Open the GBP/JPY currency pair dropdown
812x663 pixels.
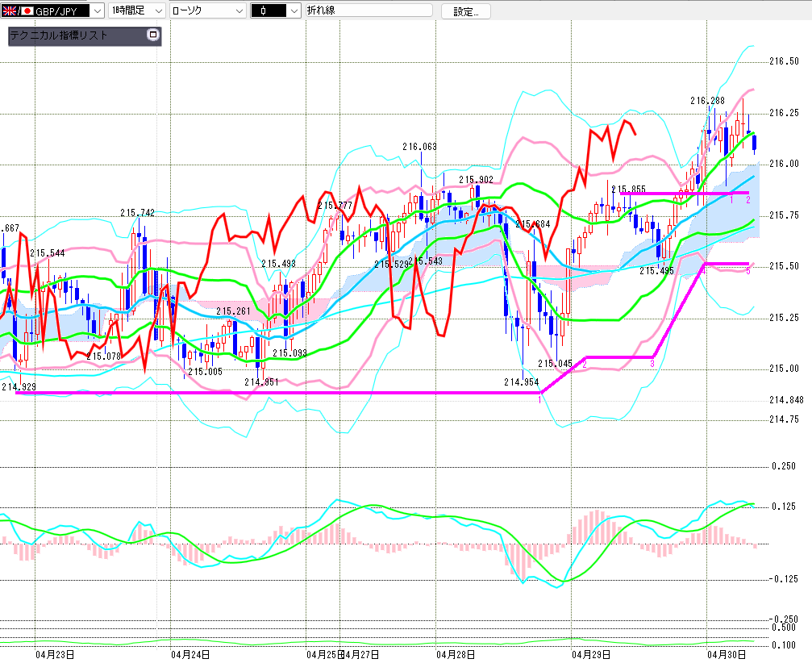coord(97,11)
